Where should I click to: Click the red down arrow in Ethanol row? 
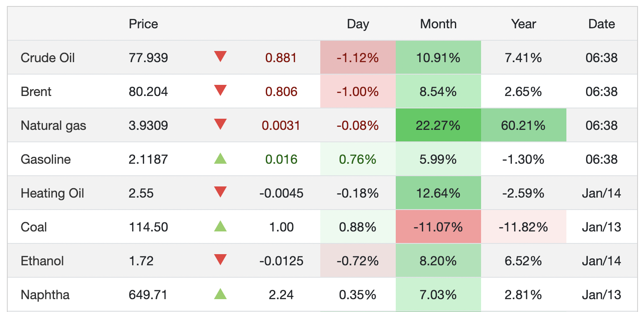pyautogui.click(x=220, y=260)
